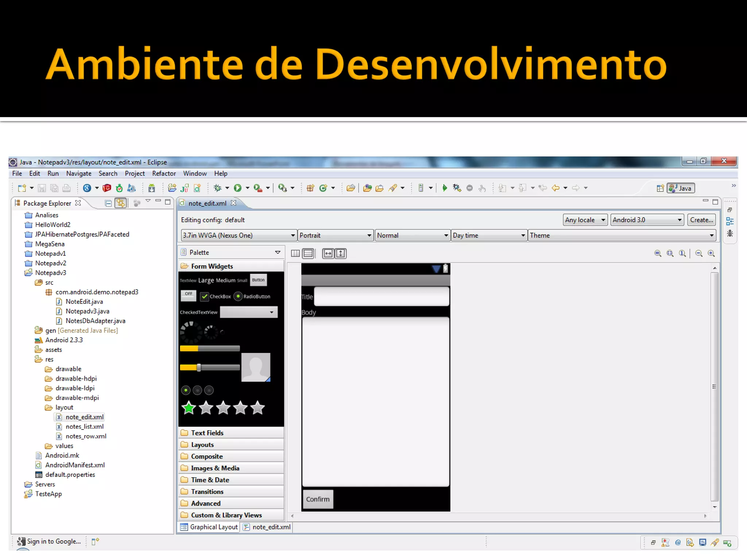Toggle Link with Editor in Package Explorer

tap(120, 203)
